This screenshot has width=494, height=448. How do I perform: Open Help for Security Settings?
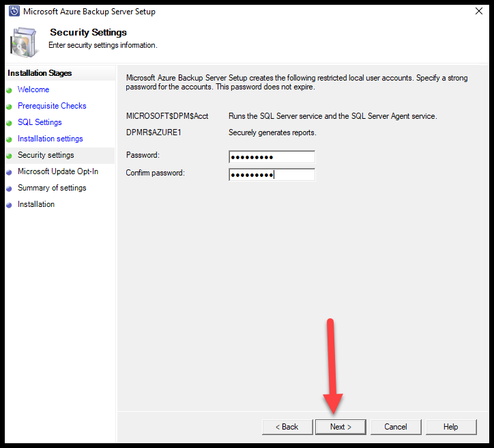(451, 427)
